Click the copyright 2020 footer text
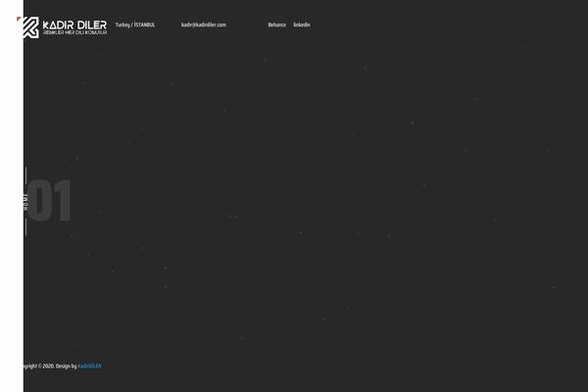The image size is (588, 392). point(50,366)
